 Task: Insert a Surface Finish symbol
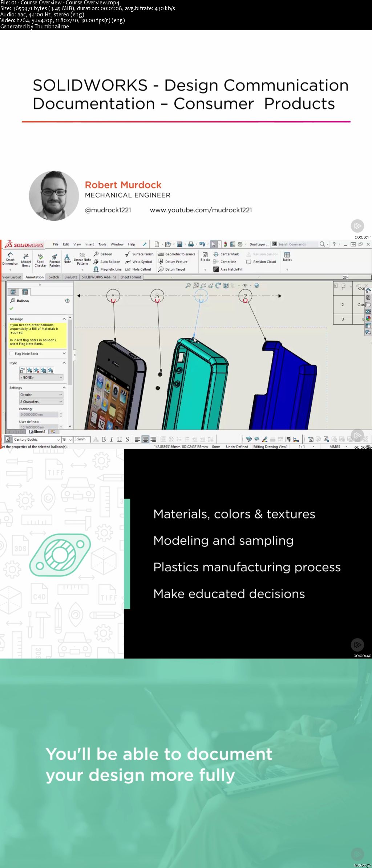click(x=139, y=254)
